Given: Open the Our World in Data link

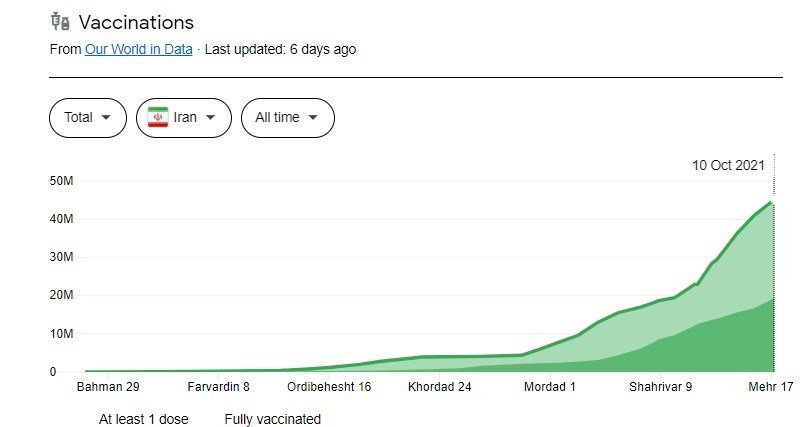Looking at the screenshot, I should coord(138,48).
